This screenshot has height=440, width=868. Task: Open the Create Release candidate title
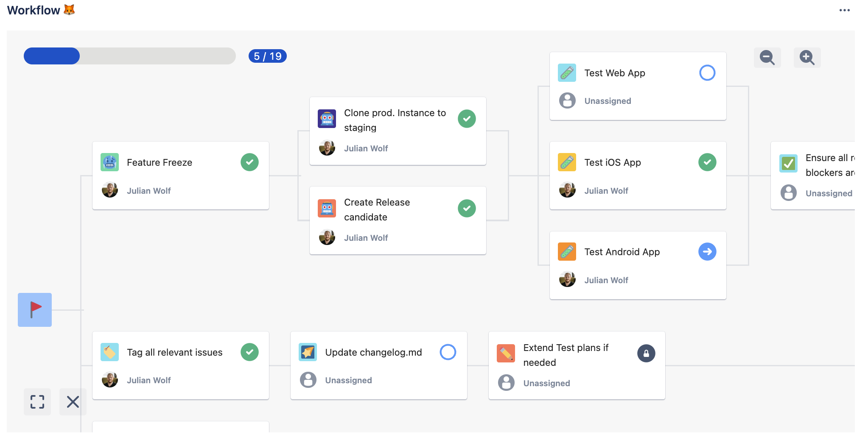[x=377, y=209]
